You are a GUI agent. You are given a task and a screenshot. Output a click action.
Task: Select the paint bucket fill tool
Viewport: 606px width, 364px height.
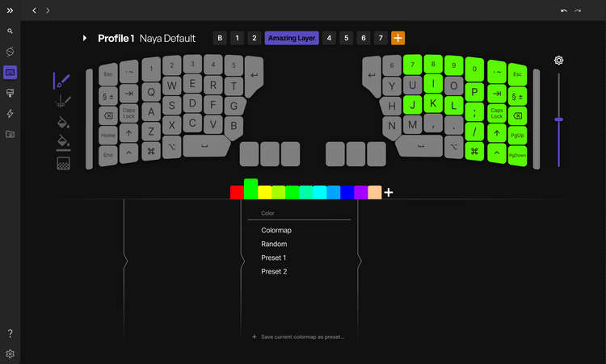tap(62, 122)
